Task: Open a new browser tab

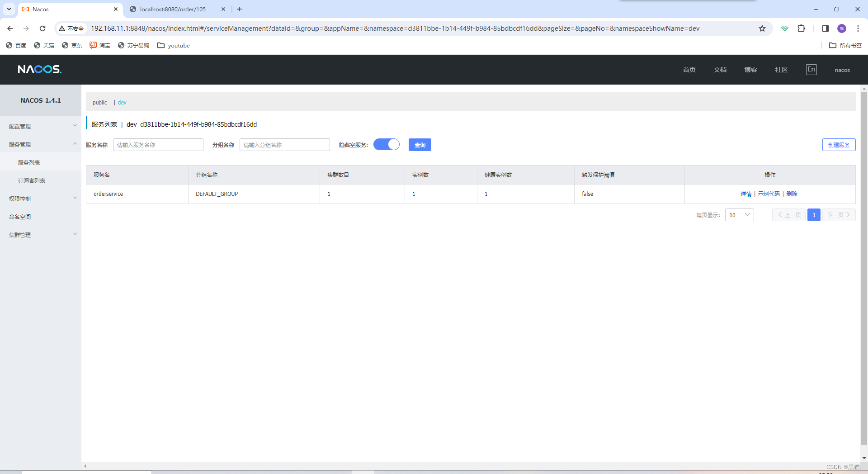Action: (240, 9)
